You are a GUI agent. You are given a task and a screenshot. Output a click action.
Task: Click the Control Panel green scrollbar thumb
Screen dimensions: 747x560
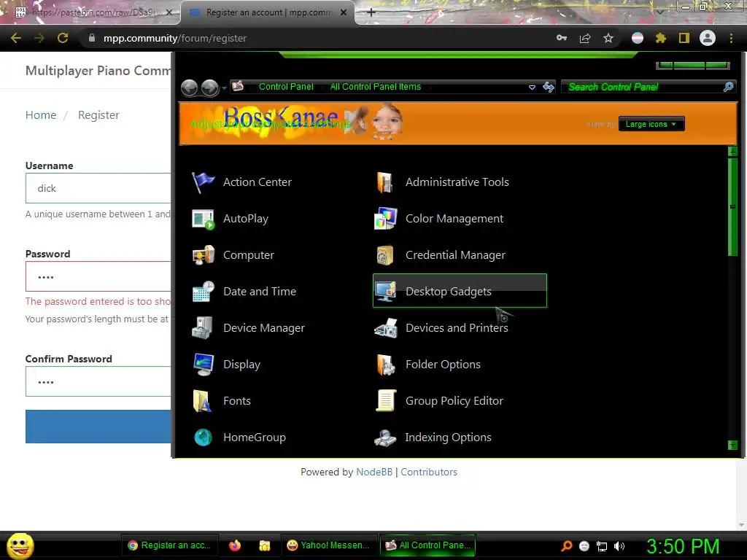tap(732, 207)
